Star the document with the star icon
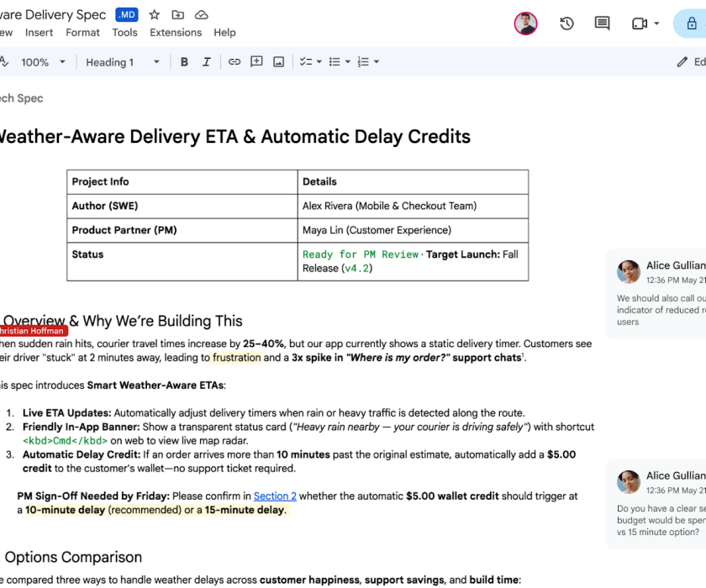Viewport: 706px width, 588px height. pyautogui.click(x=155, y=15)
